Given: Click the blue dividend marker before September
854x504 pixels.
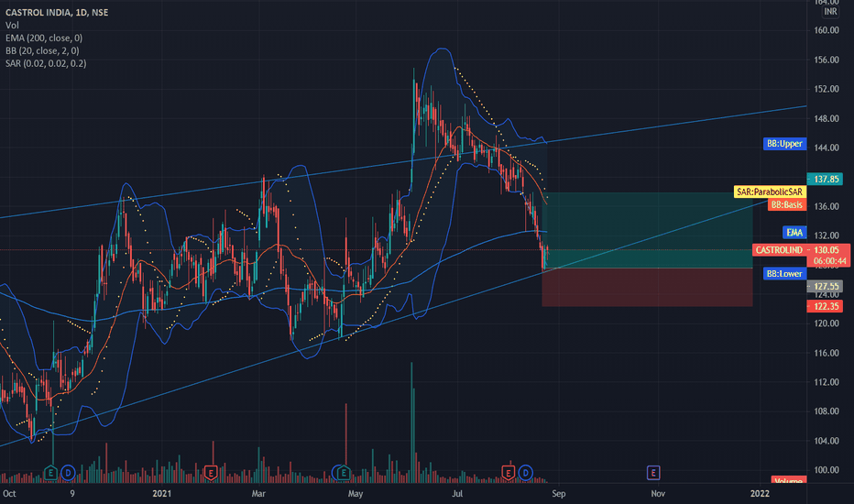Looking at the screenshot, I should [x=526, y=473].
